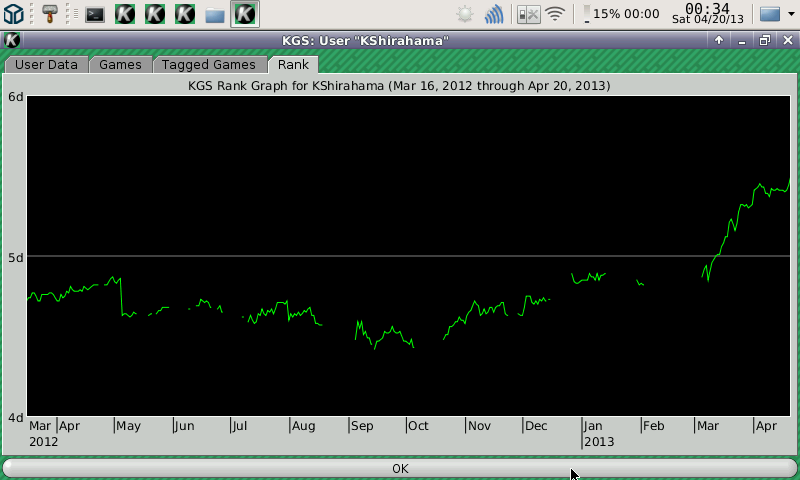
Task: Click the Dec month axis label
Action: [536, 426]
